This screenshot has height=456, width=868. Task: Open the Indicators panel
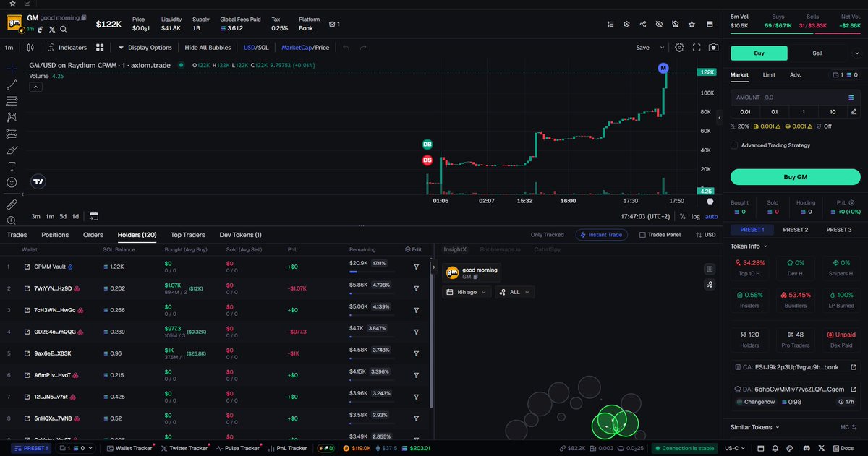pos(67,48)
